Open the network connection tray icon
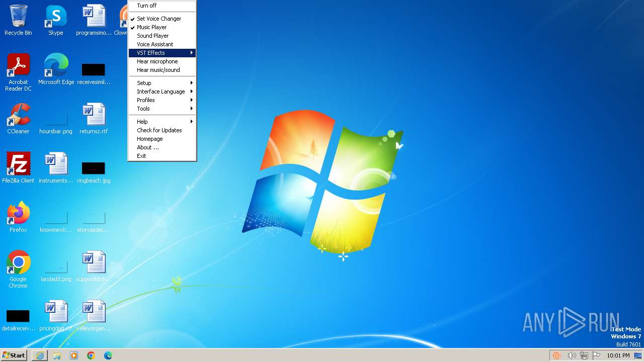Image resolution: width=644 pixels, height=362 pixels. tap(584, 355)
